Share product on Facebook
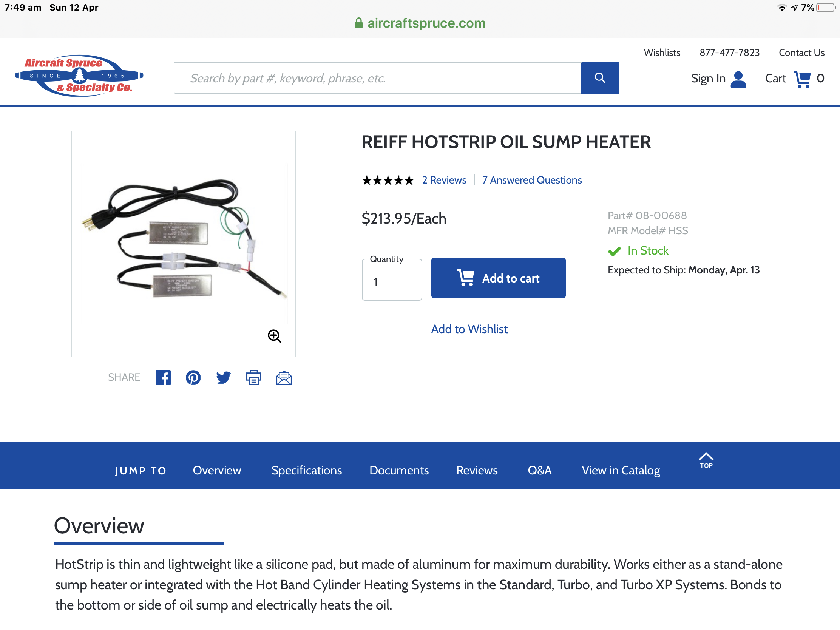 click(x=163, y=377)
